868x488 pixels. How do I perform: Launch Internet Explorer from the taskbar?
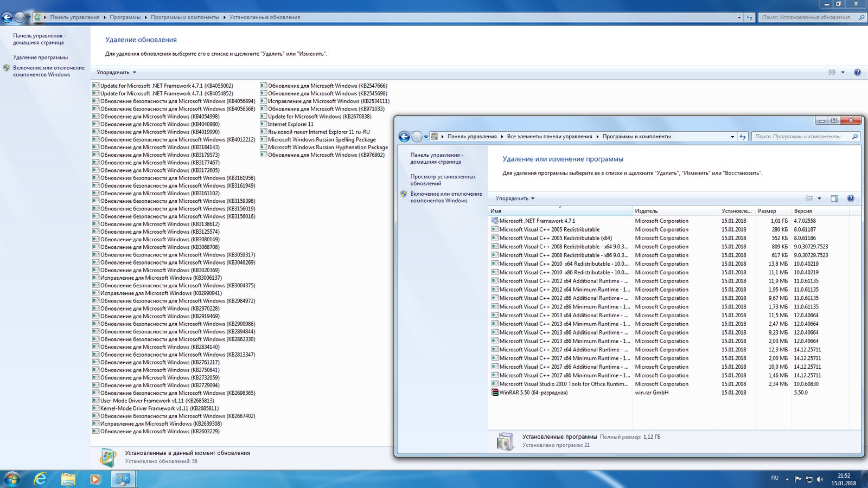pos(40,479)
